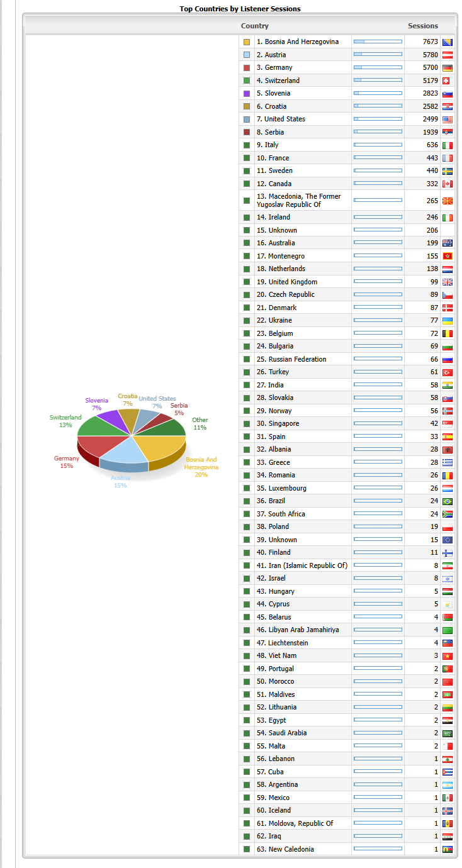Click the Country column header
The image size is (462, 868).
pos(255,26)
